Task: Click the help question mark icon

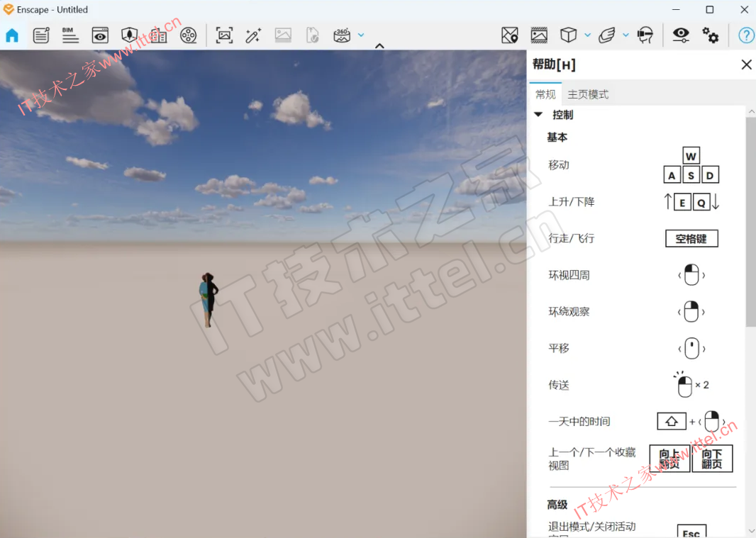Action: [x=746, y=35]
